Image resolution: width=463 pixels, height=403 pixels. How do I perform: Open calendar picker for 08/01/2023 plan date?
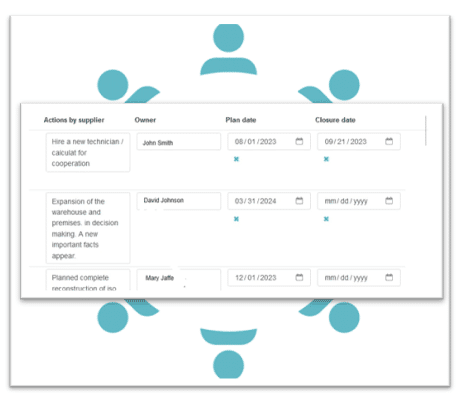pyautogui.click(x=299, y=141)
